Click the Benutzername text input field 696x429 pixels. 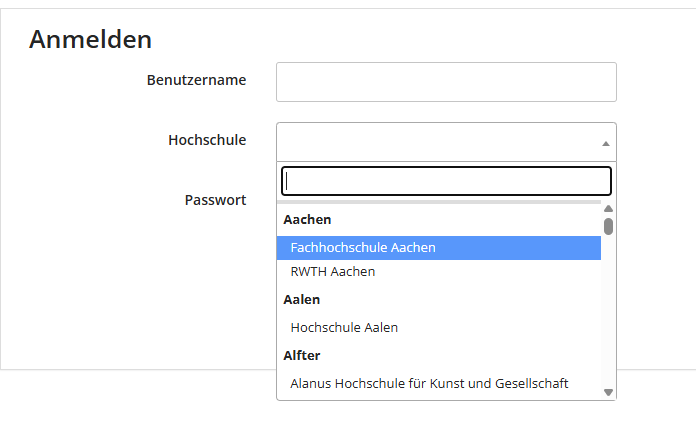[446, 82]
